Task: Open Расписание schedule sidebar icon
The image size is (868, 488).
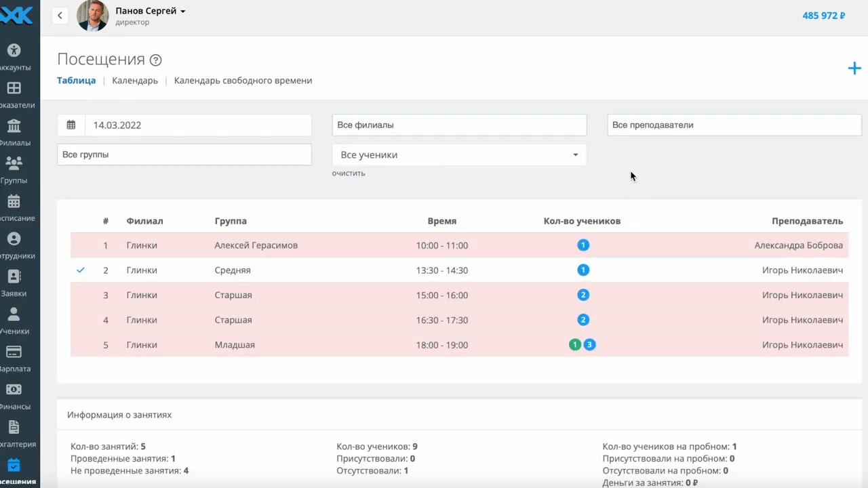Action: [x=14, y=201]
